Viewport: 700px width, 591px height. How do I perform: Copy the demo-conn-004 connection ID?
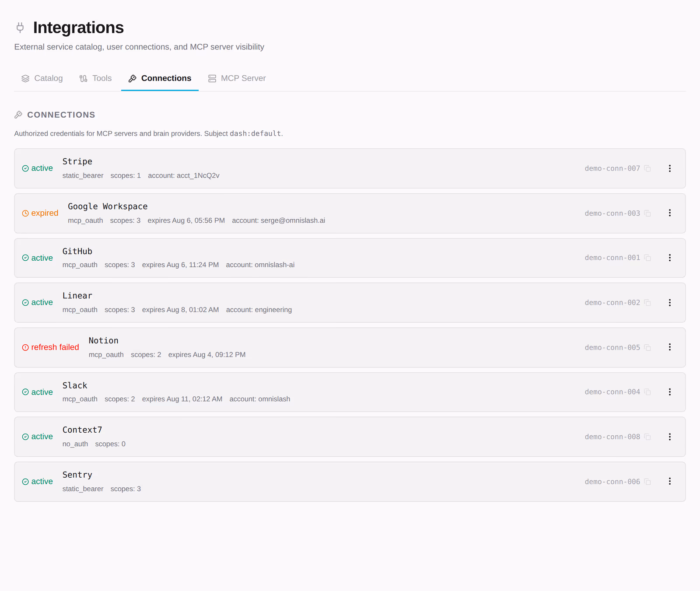(x=647, y=392)
